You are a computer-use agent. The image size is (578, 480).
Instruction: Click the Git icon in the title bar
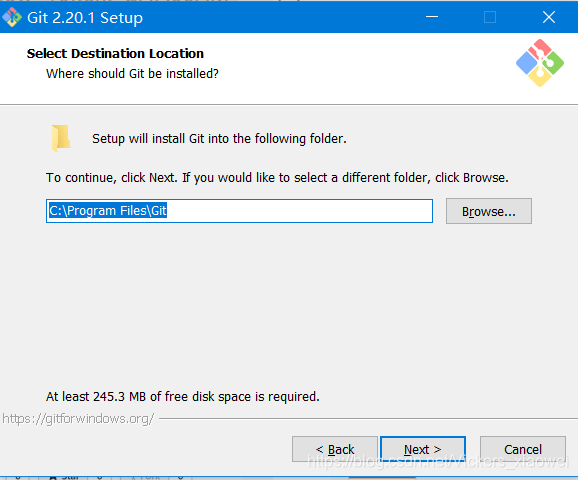(12, 17)
